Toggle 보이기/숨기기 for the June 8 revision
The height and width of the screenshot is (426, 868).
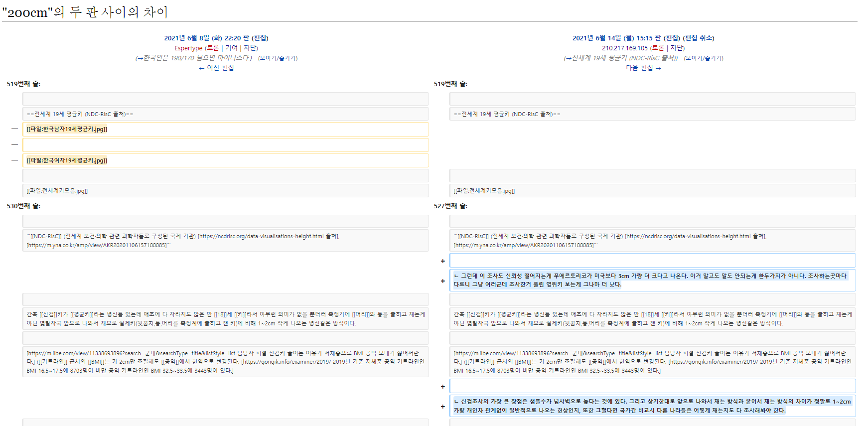(278, 58)
